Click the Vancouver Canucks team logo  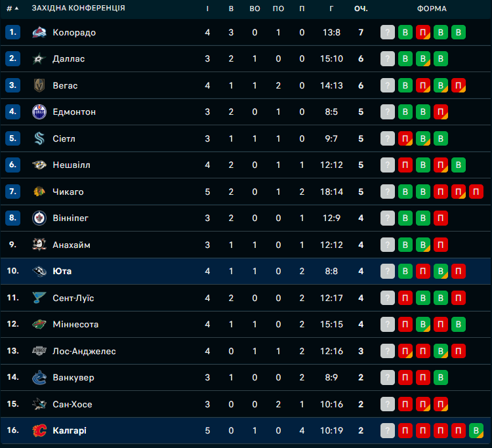click(x=39, y=377)
